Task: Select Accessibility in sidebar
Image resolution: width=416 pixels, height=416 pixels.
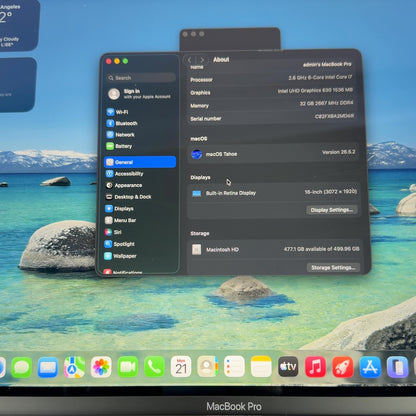Action: point(124,174)
